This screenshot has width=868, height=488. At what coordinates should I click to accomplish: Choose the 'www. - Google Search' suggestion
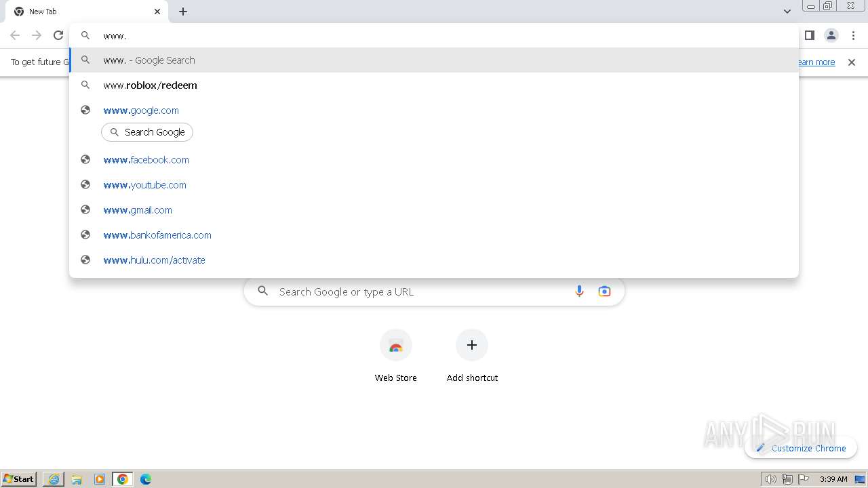tap(434, 60)
